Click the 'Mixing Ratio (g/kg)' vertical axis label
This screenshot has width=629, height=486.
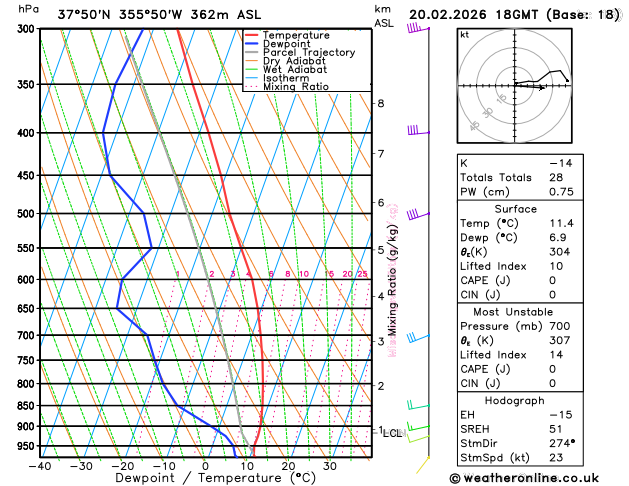pos(392,280)
